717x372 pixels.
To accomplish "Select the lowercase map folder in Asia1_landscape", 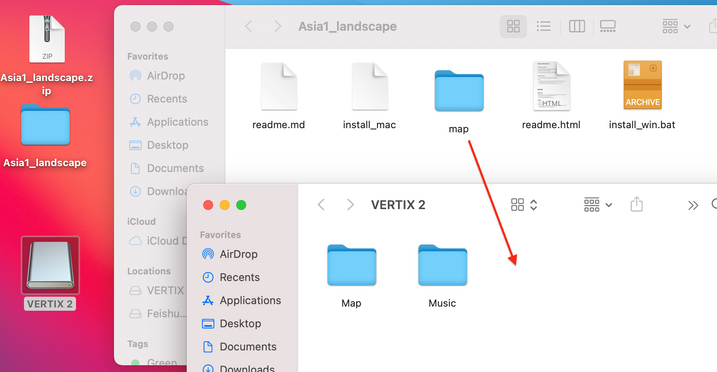I will pos(459,91).
